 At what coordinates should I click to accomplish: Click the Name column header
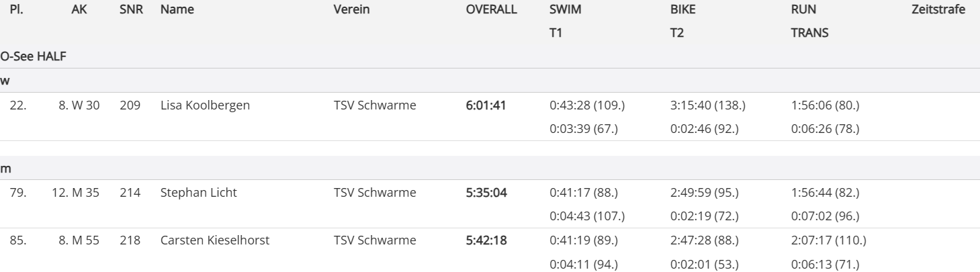pos(177,9)
